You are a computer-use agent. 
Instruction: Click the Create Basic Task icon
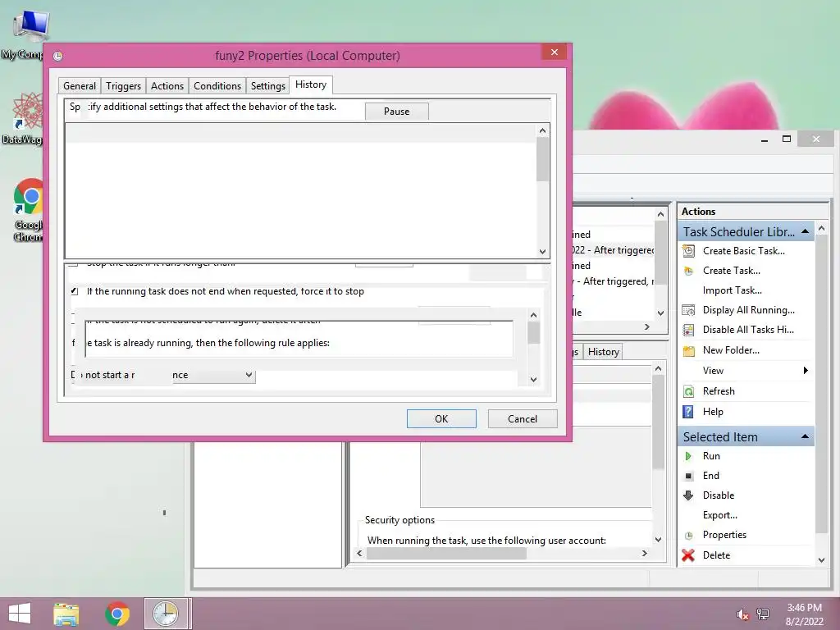click(x=688, y=251)
